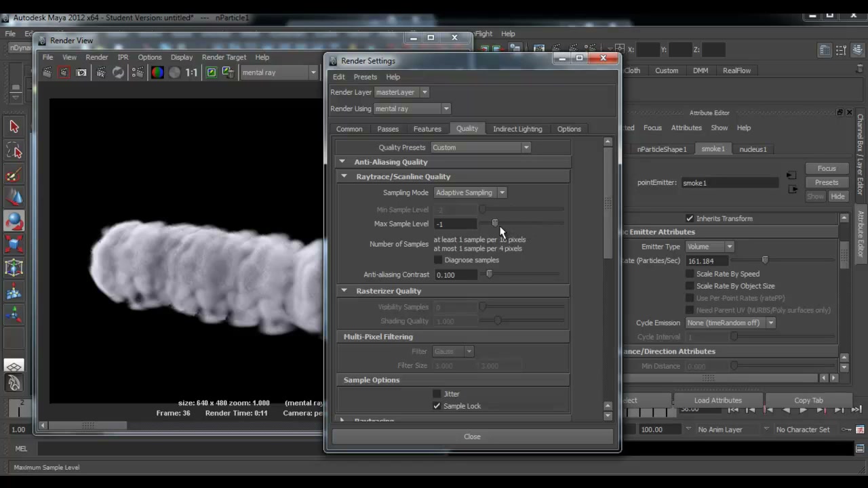
Task: Select the Lasso select tool in toolbox
Action: pos(14,150)
